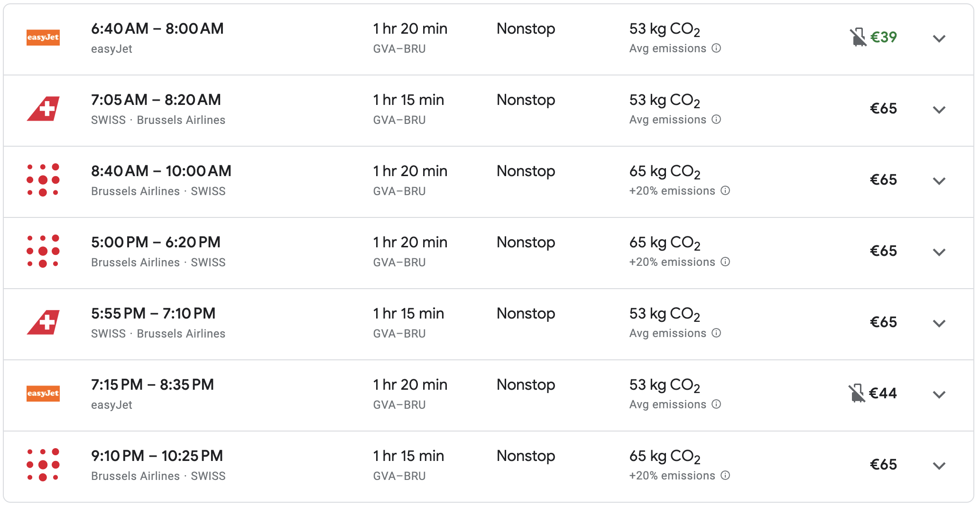Click the Brussels Airlines logo on the 8:40 AM flight
Screen dimensions: 980x507
(43, 180)
